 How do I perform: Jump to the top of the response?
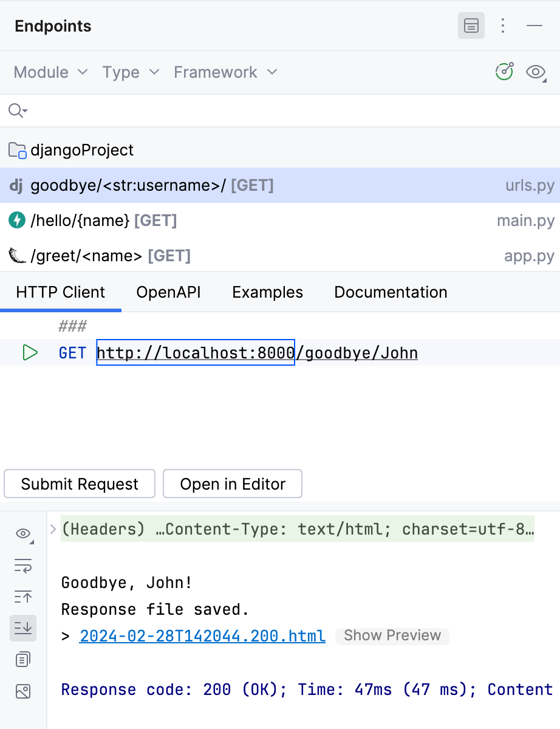pyautogui.click(x=23, y=597)
